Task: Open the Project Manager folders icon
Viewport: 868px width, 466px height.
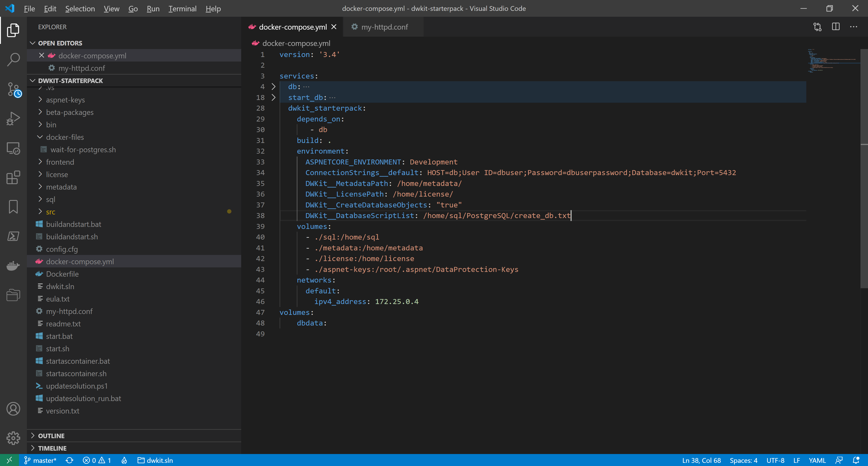Action: [x=13, y=295]
